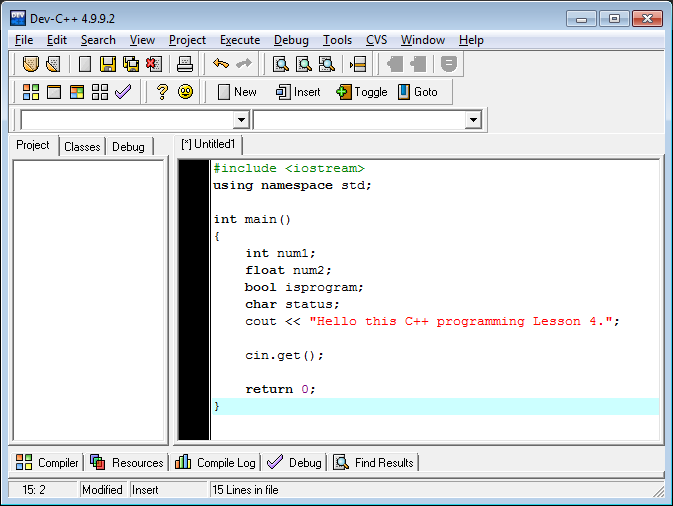Undo the last edit with the orange arrow
The image size is (673, 506).
221,64
